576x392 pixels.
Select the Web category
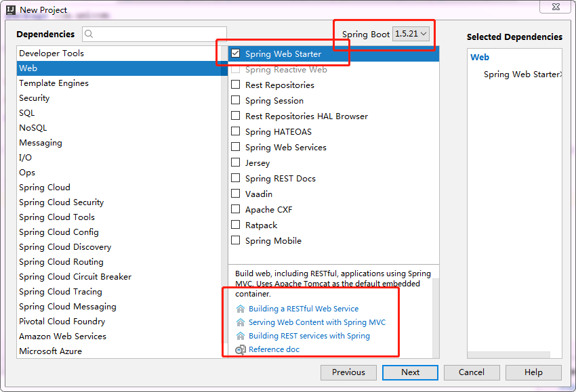(119, 68)
